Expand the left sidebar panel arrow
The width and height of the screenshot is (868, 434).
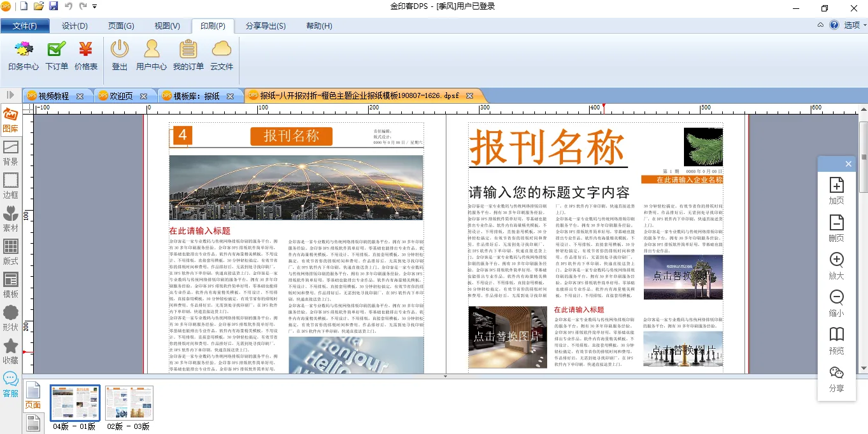pyautogui.click(x=10, y=95)
